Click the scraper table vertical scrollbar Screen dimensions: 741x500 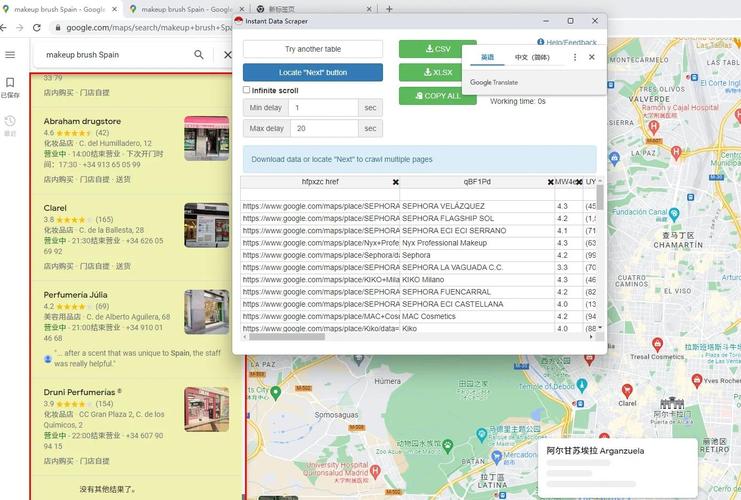pos(600,198)
